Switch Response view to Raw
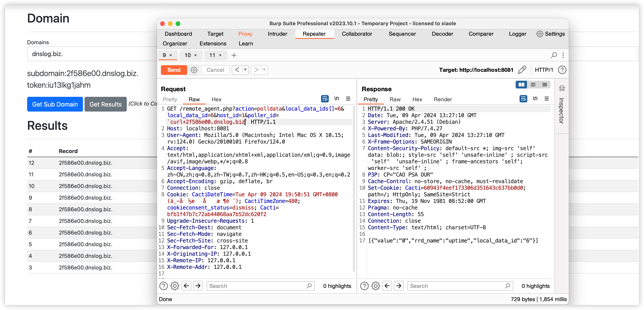 [395, 99]
